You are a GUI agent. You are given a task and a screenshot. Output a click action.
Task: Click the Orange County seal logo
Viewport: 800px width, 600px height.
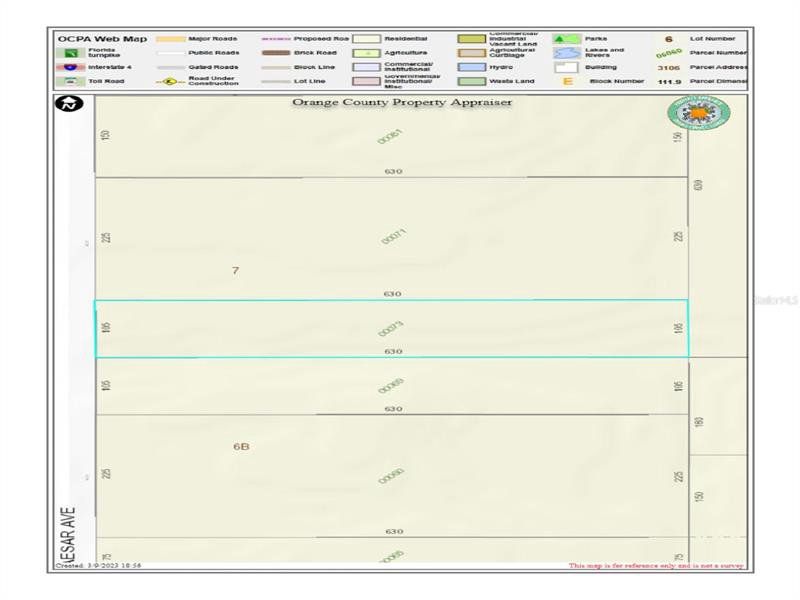698,113
